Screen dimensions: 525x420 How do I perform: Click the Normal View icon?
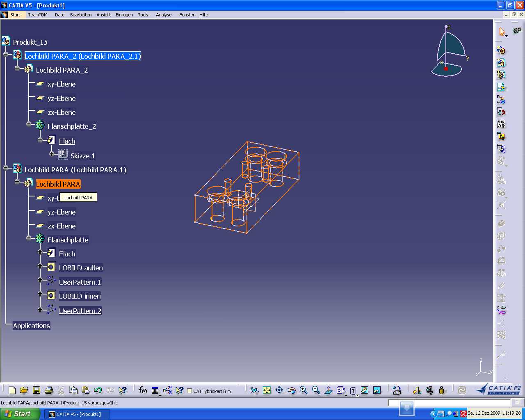point(328,390)
